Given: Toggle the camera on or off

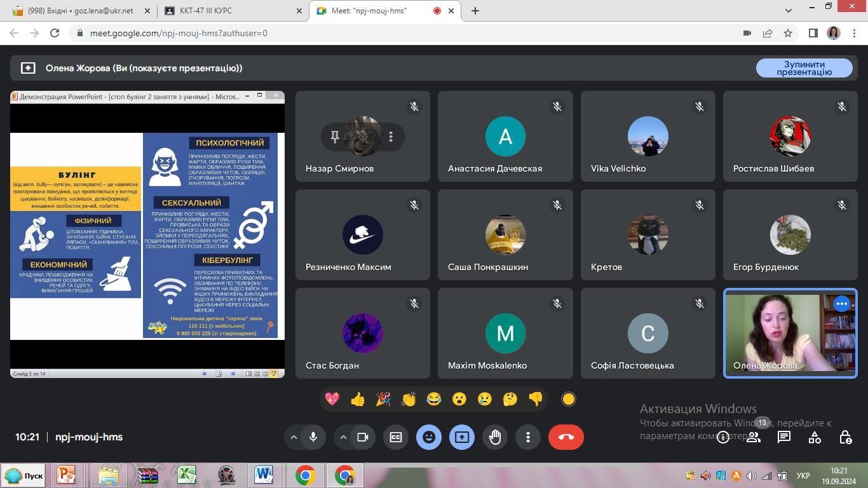Looking at the screenshot, I should pyautogui.click(x=363, y=437).
